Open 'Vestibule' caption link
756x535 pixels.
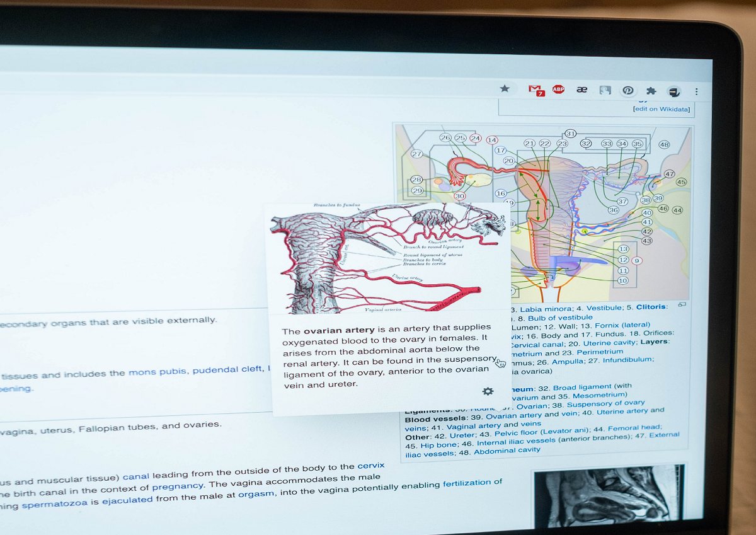pos(604,308)
